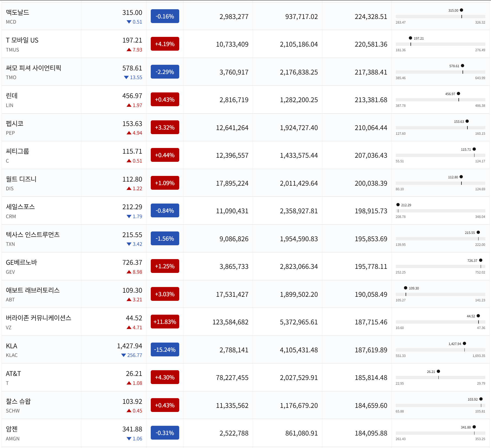
Task: Click the volume value 78,227,455
Action: coord(232,378)
